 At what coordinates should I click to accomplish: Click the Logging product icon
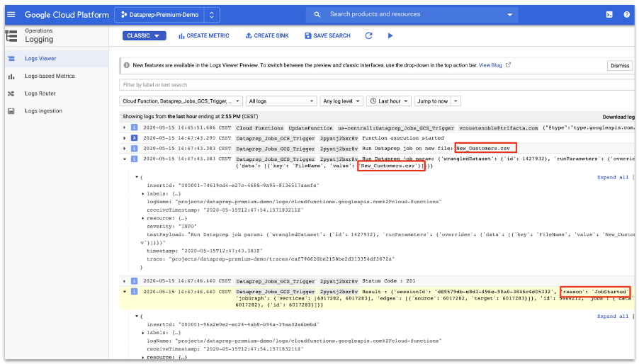[x=11, y=36]
